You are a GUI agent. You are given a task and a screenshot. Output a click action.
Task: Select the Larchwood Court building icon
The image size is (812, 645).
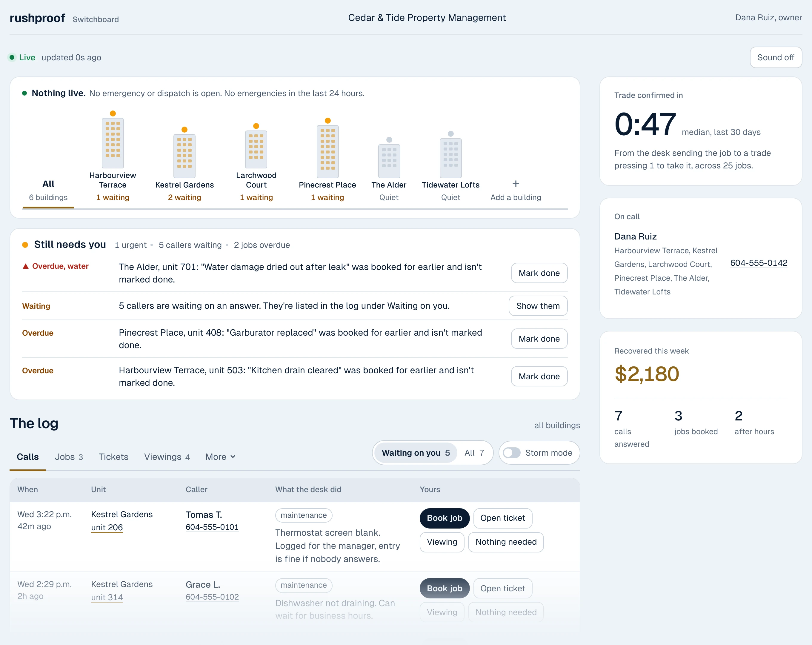pos(256,149)
